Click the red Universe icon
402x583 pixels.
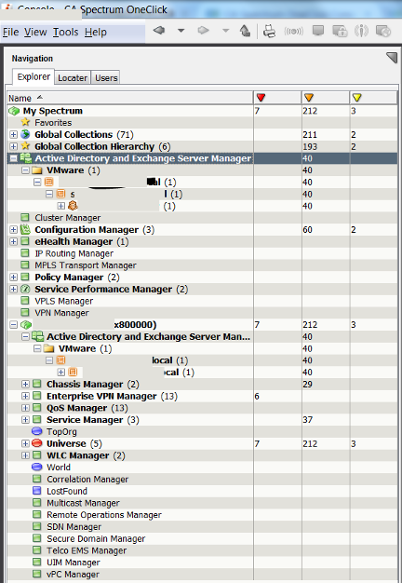pos(37,443)
